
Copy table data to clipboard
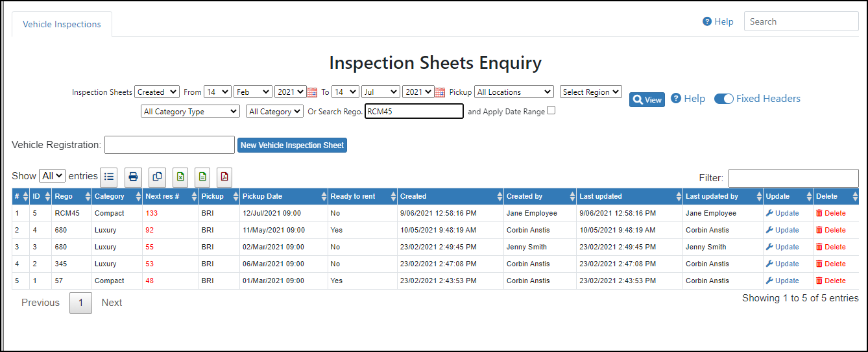[157, 177]
